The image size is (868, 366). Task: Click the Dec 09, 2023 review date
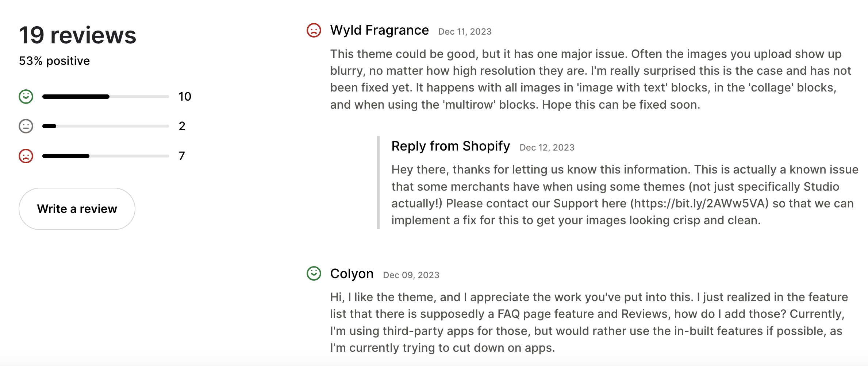[x=411, y=275]
